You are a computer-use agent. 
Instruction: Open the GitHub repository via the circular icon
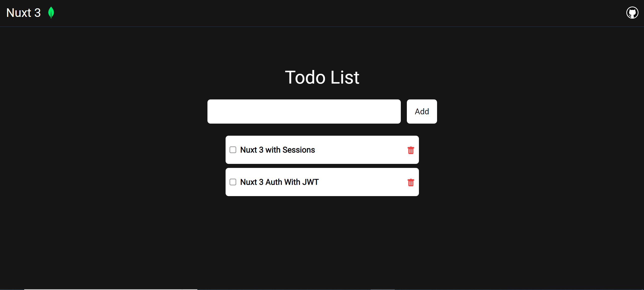(x=632, y=12)
